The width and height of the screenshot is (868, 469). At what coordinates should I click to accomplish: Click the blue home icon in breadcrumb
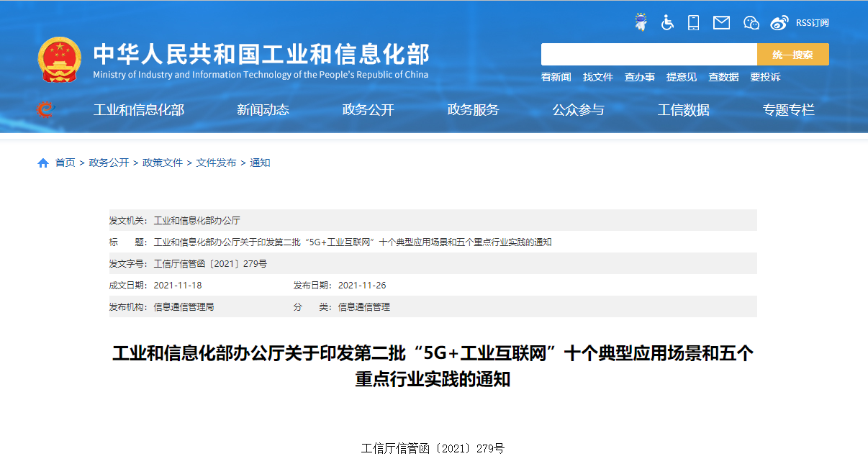(43, 163)
